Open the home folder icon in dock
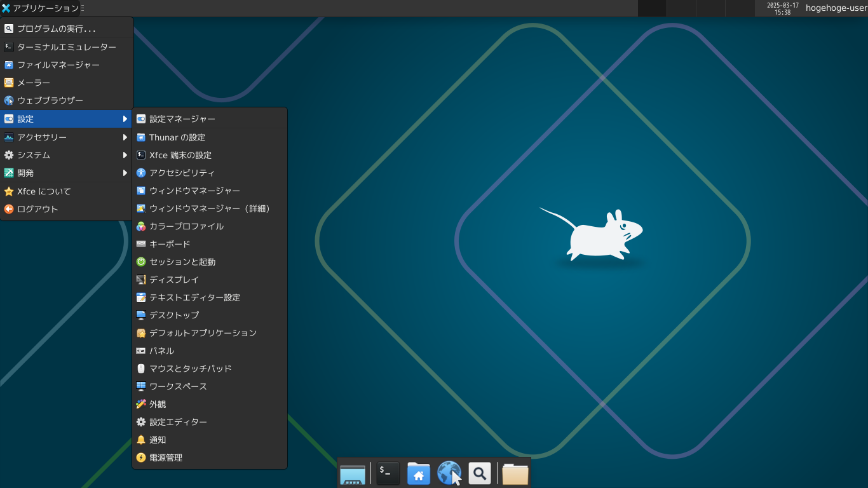The width and height of the screenshot is (868, 488). point(419,473)
